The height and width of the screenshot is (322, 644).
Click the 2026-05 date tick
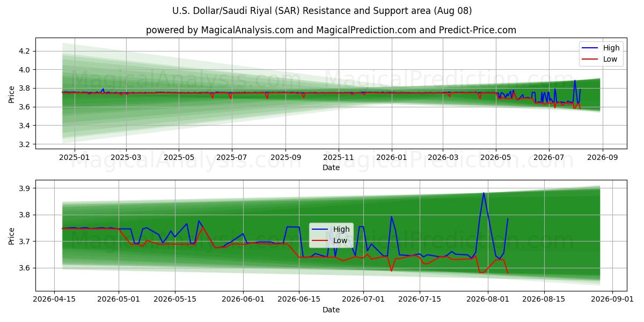pyautogui.click(x=495, y=158)
